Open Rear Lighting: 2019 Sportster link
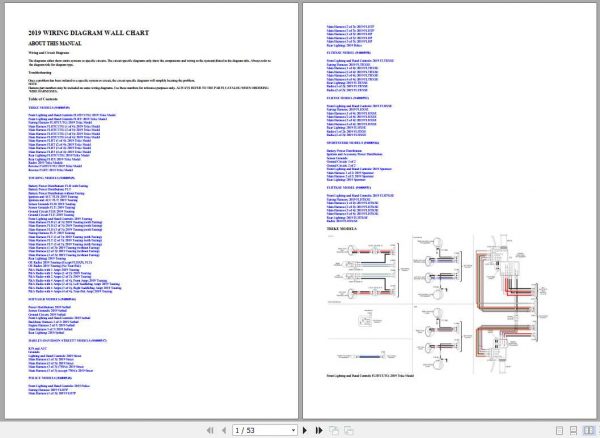 coord(346,179)
